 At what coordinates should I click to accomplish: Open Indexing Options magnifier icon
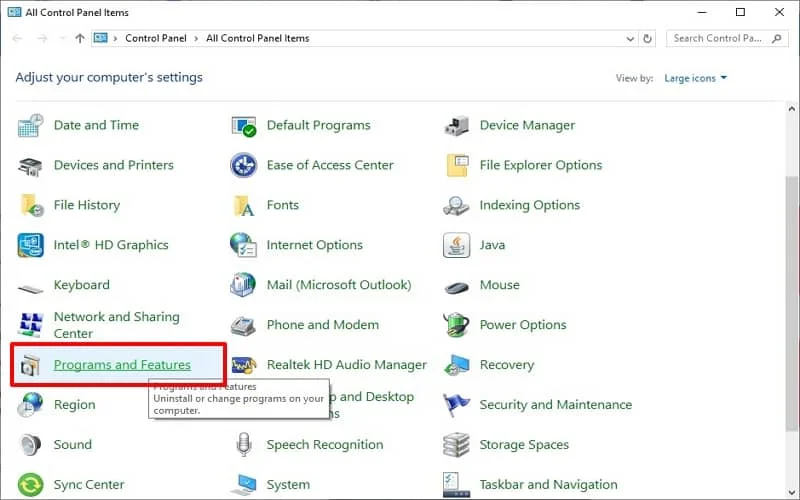point(456,205)
